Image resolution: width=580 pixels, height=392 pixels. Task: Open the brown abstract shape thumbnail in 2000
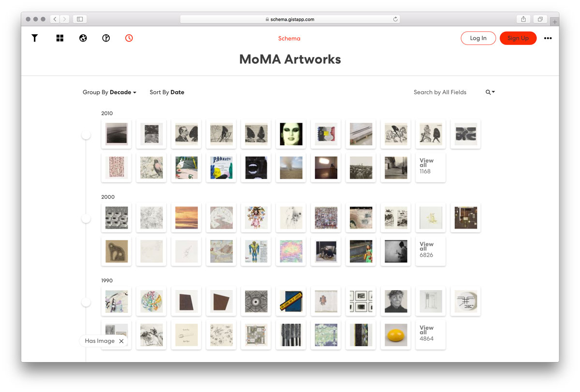point(116,251)
